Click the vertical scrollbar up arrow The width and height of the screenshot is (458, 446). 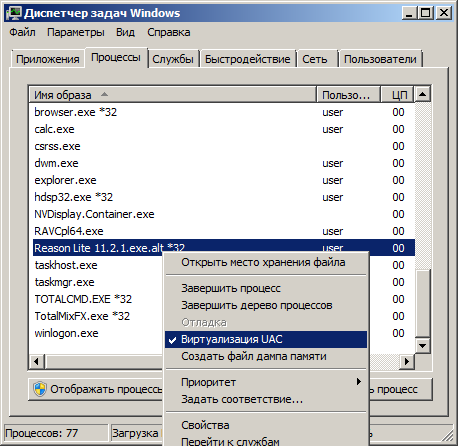pyautogui.click(x=423, y=94)
